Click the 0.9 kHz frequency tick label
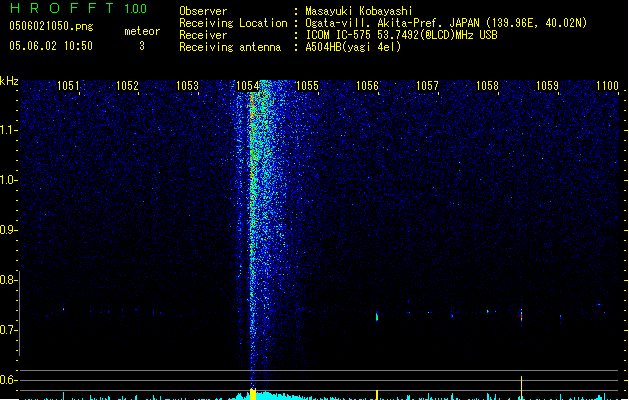Screen dimensions: 629x400 (8, 230)
